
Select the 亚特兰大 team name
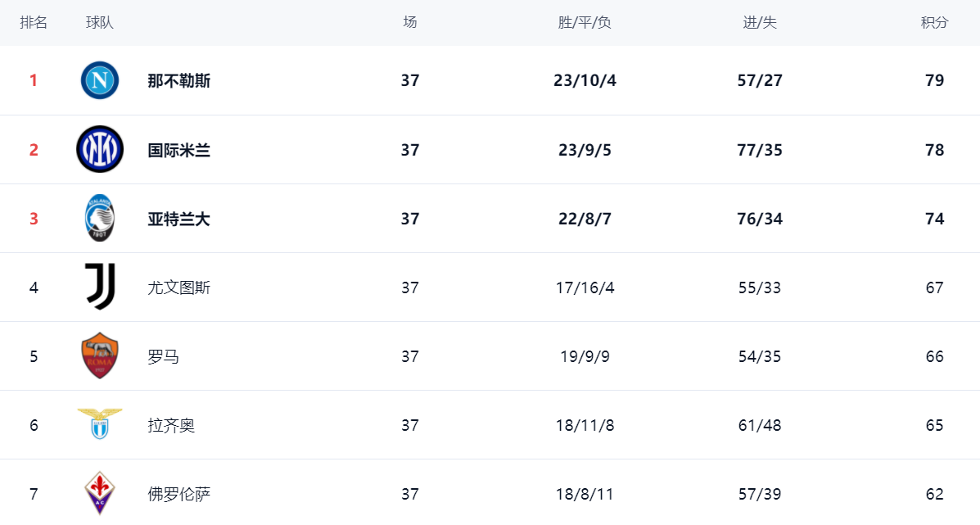[x=178, y=219]
